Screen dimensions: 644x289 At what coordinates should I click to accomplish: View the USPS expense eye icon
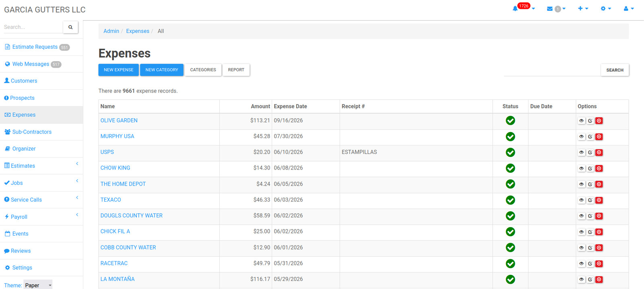(x=581, y=153)
